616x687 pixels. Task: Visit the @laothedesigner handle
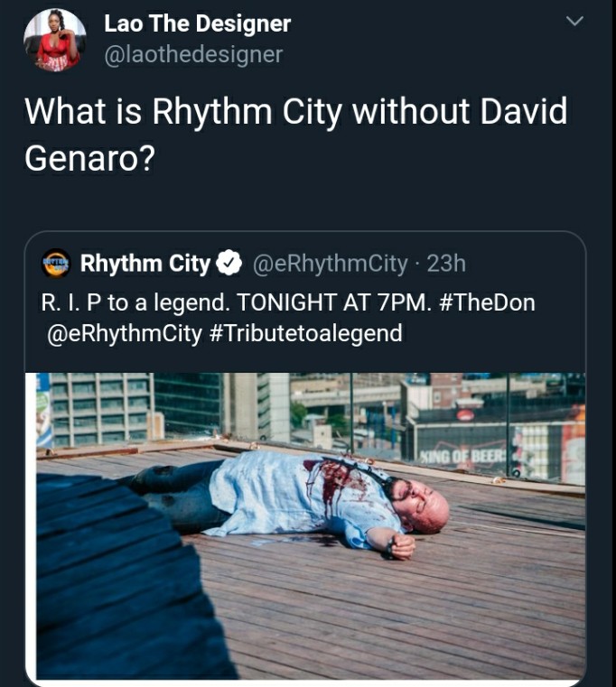pos(193,54)
